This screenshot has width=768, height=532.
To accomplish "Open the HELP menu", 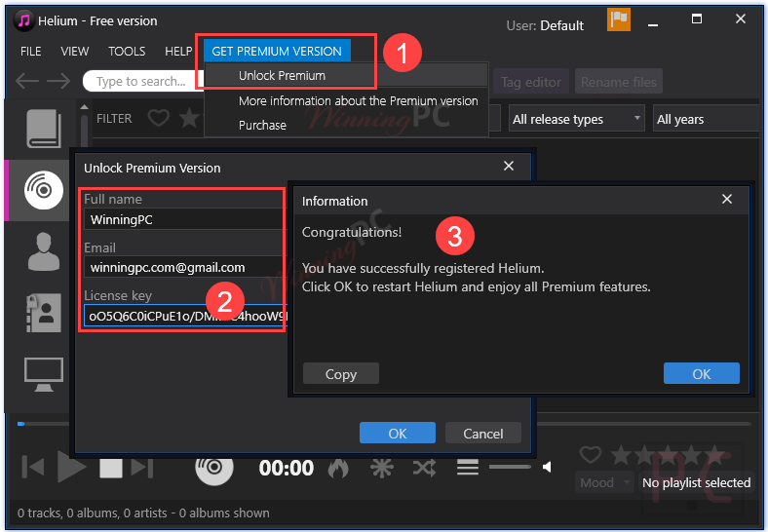I will [178, 51].
